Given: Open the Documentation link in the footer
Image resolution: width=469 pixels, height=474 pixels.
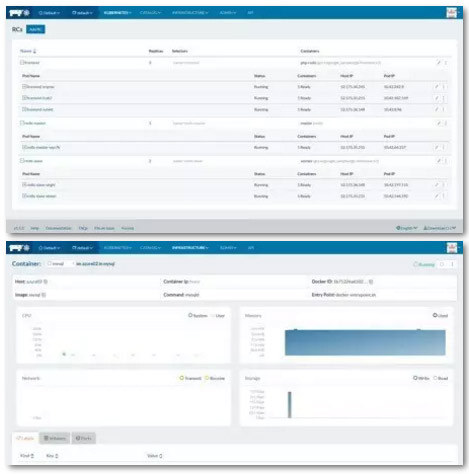Looking at the screenshot, I should click(58, 228).
